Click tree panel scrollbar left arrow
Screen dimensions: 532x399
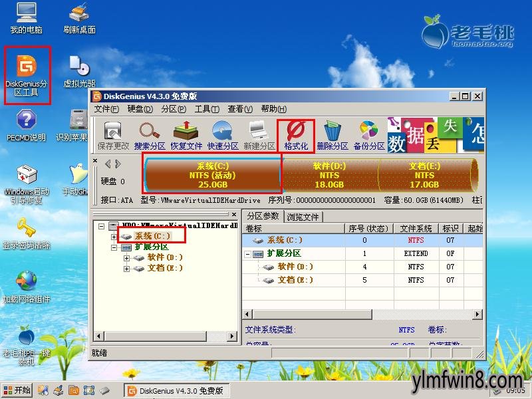(x=98, y=336)
